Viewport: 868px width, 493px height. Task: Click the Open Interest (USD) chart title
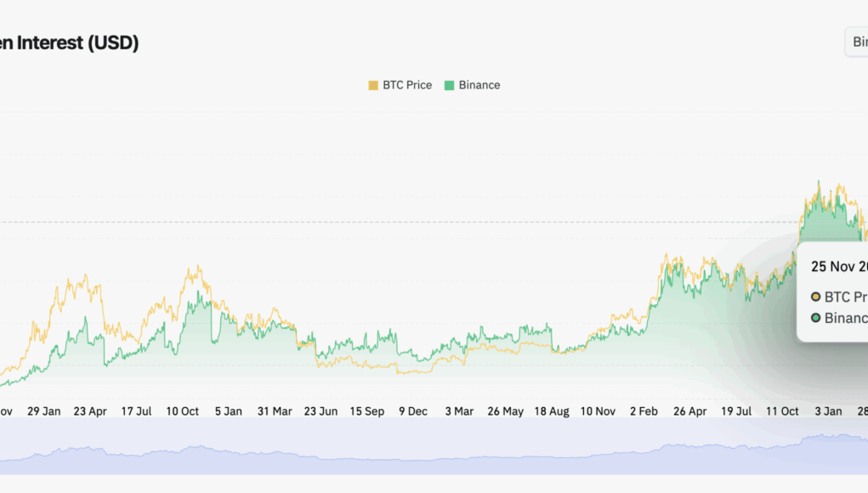[71, 42]
